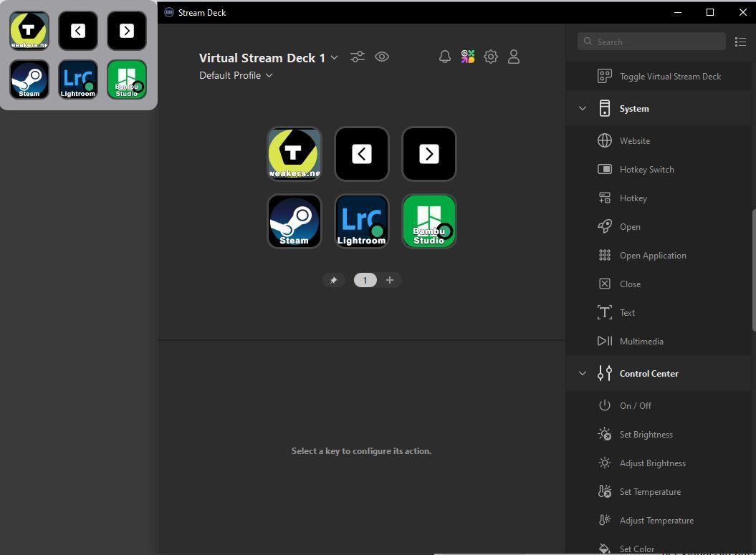This screenshot has width=756, height=555.
Task: Select Toggle Virtual Stream Deck action
Action: 659,76
